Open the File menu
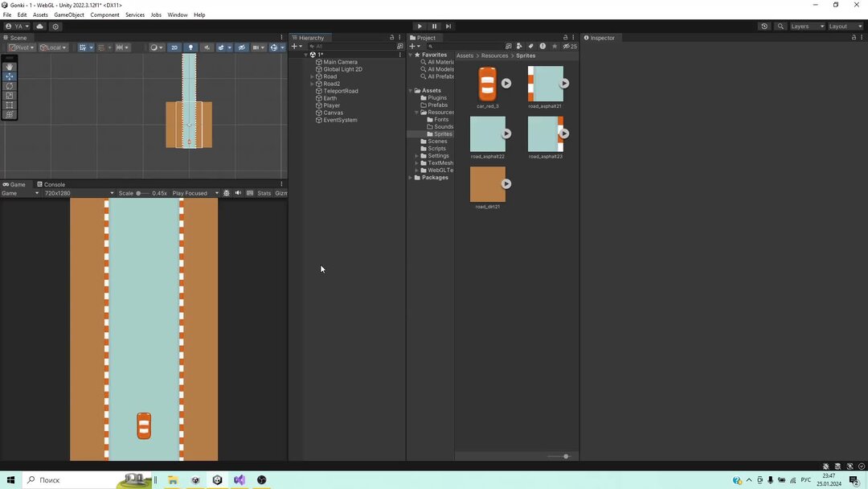The image size is (868, 489). click(7, 15)
